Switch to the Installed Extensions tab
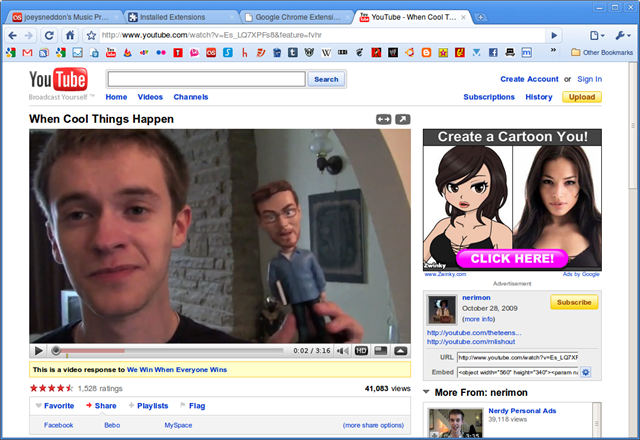The image size is (640, 440). 180,17
